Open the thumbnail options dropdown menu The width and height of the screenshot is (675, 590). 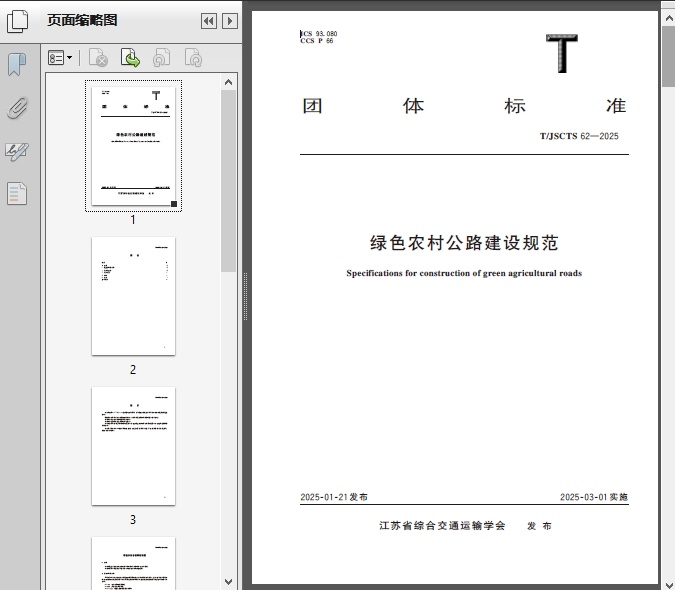(60, 58)
